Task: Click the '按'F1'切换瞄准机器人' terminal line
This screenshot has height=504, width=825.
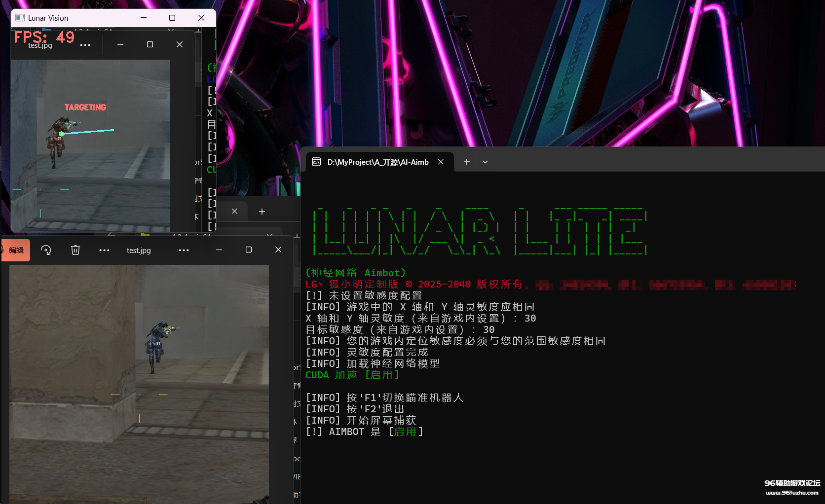Action: coord(385,397)
